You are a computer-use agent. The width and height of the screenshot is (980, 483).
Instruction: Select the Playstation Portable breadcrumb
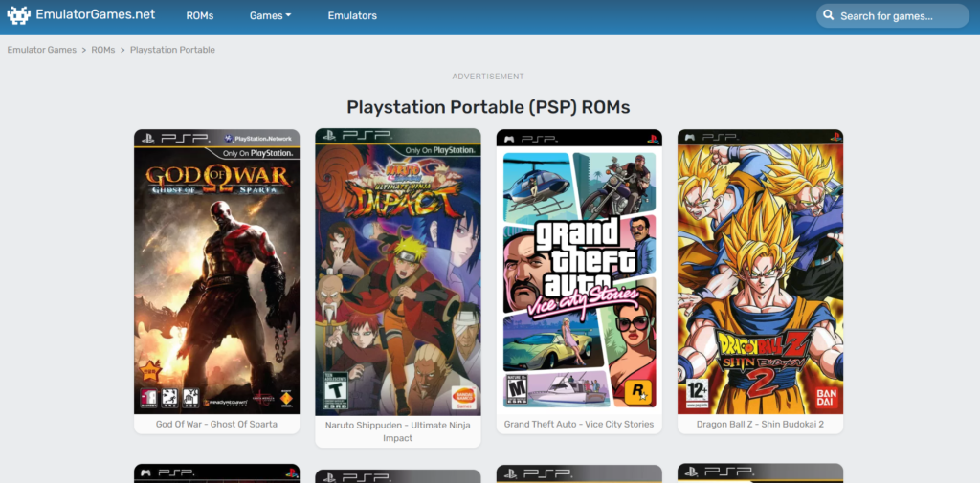coord(172,50)
